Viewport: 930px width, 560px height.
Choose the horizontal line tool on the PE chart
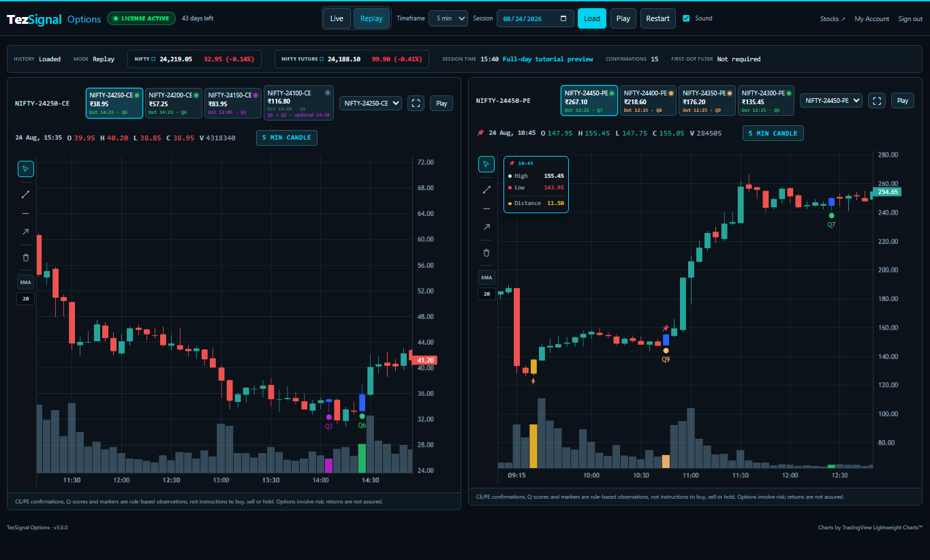486,208
